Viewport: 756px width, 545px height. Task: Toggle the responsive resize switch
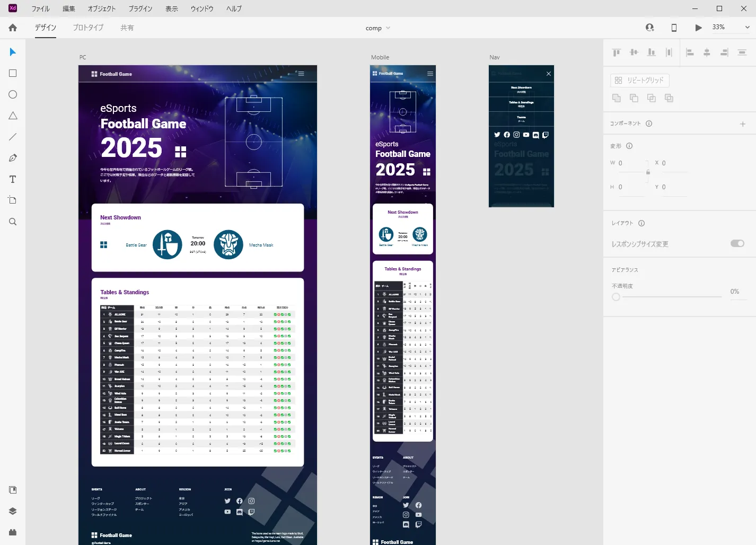(x=737, y=243)
